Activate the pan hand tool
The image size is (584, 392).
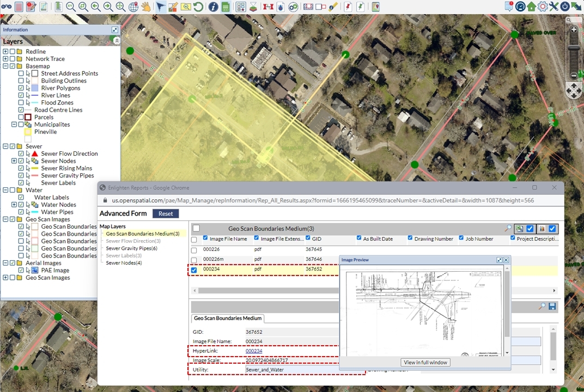click(145, 7)
